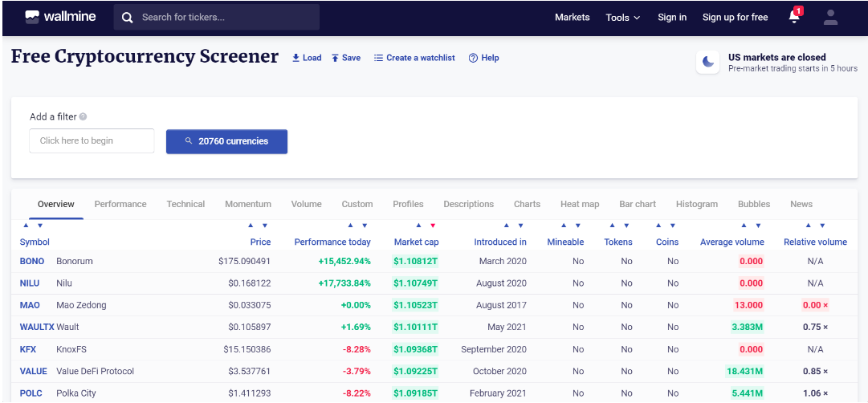Open the Help link
868x403 pixels.
[484, 58]
